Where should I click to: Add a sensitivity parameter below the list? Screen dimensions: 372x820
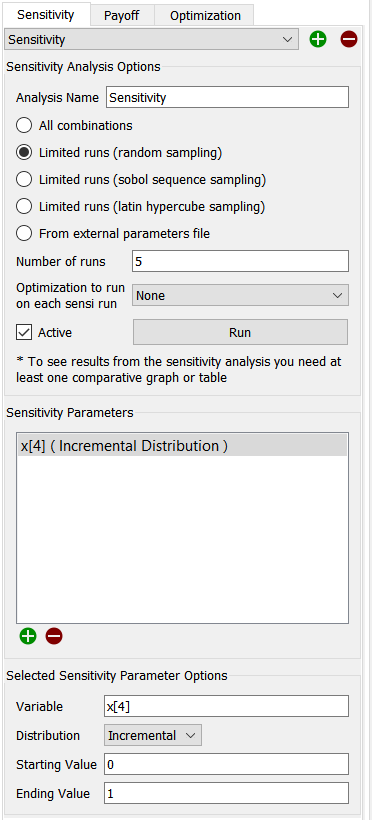(x=28, y=636)
